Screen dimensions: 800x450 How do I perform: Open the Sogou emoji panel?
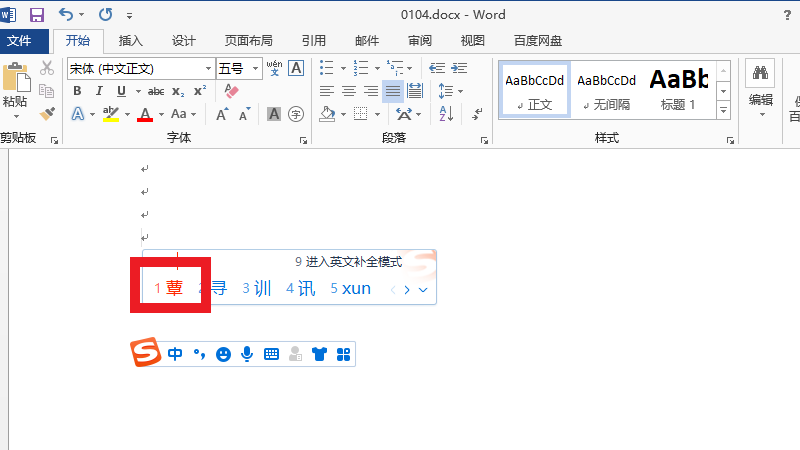[223, 354]
